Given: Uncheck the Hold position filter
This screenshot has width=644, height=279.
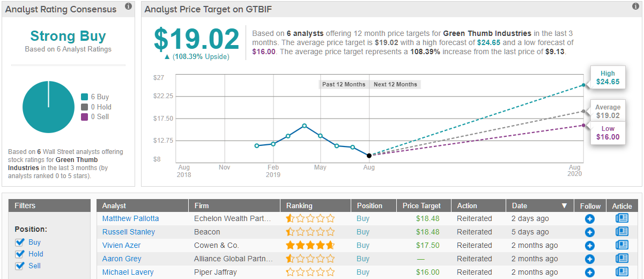Looking at the screenshot, I should pyautogui.click(x=20, y=254).
